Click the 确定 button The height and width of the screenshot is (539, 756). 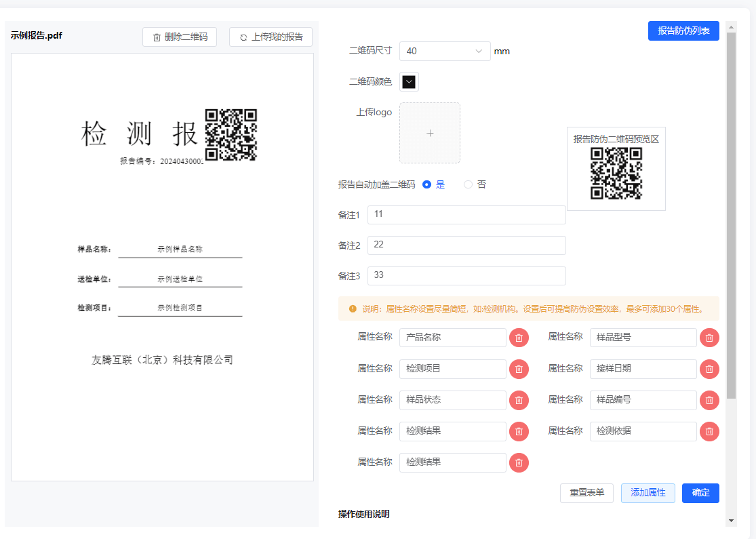(x=700, y=493)
